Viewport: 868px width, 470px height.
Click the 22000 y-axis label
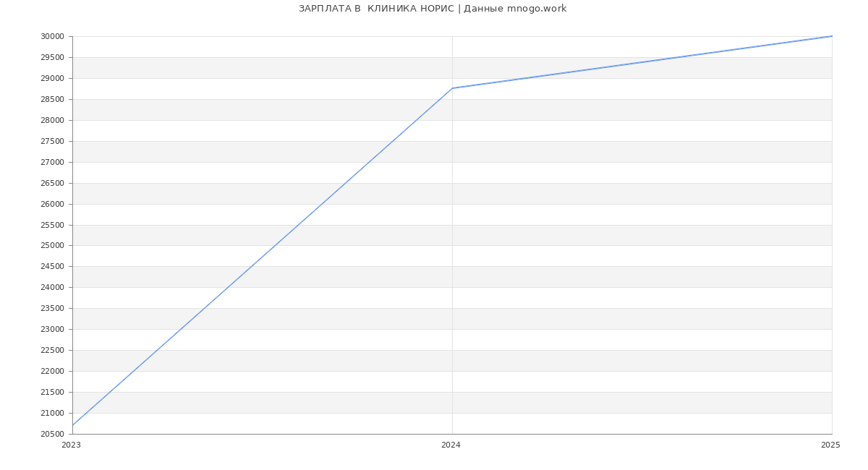(52, 371)
